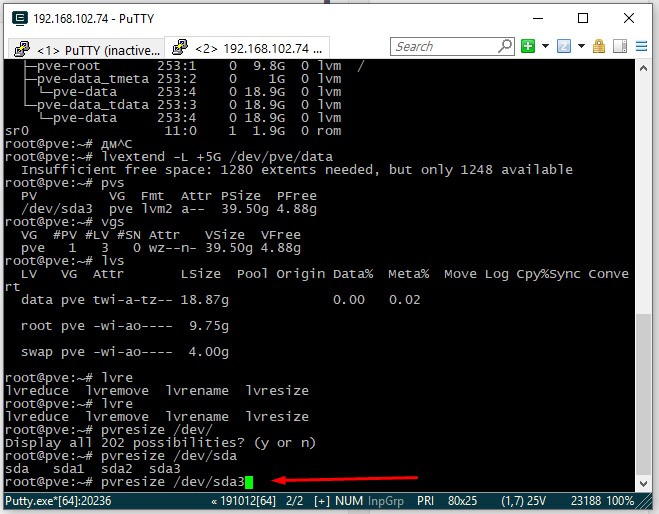Click the scrollbar down arrow
Screen dimensions: 659x514
(643, 483)
